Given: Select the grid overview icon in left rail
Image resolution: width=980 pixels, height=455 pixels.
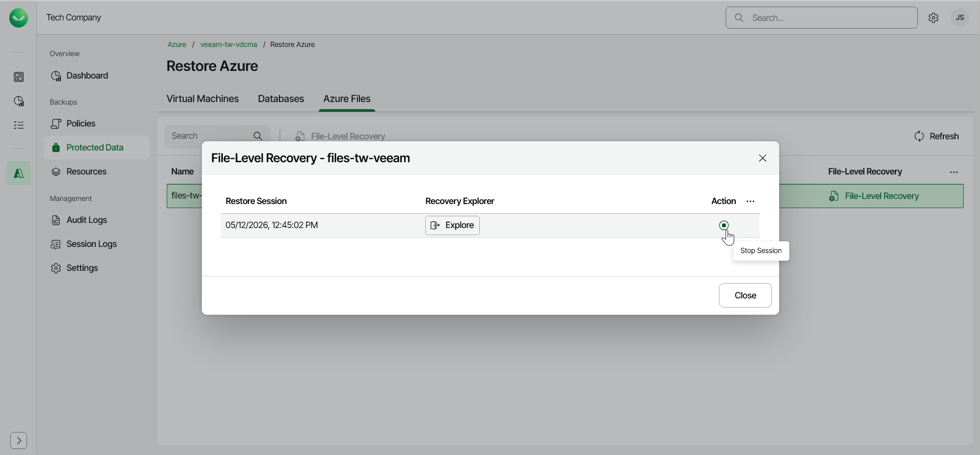Looking at the screenshot, I should pos(18,77).
